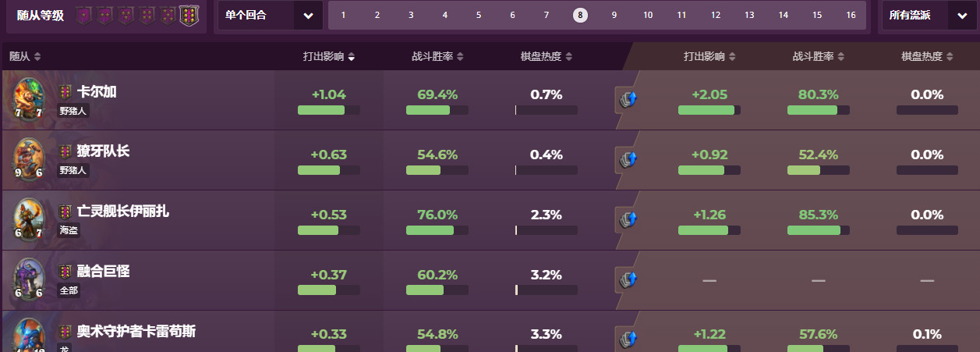This screenshot has width=980, height=352.
Task: Click the 融合巨怪 minion portrait
Action: tap(29, 279)
